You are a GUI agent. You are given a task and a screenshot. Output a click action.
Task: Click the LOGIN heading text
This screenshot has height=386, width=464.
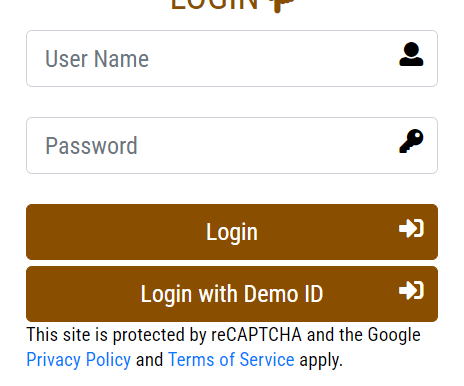click(215, 5)
